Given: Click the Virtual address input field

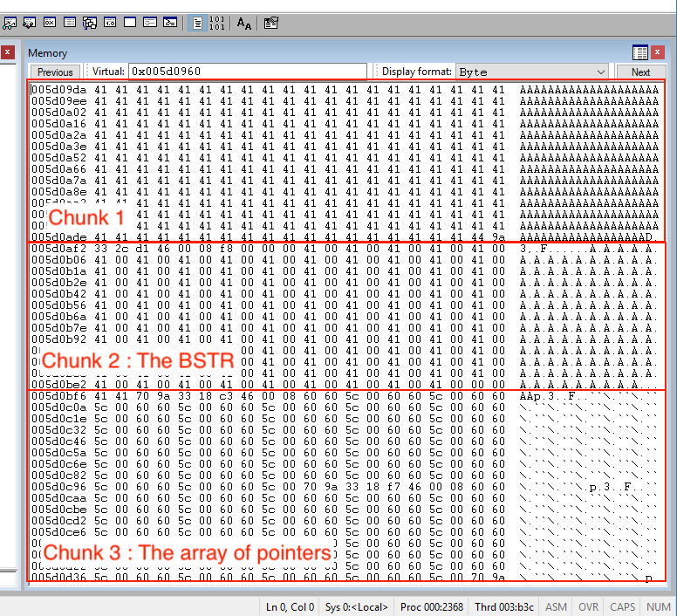Looking at the screenshot, I should 248,72.
